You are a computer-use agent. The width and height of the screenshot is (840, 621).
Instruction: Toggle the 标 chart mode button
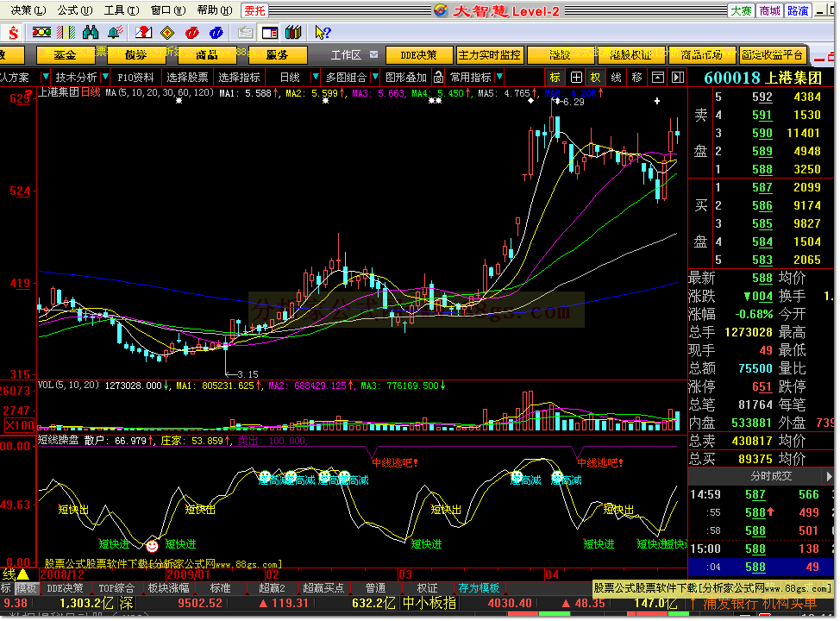point(555,78)
